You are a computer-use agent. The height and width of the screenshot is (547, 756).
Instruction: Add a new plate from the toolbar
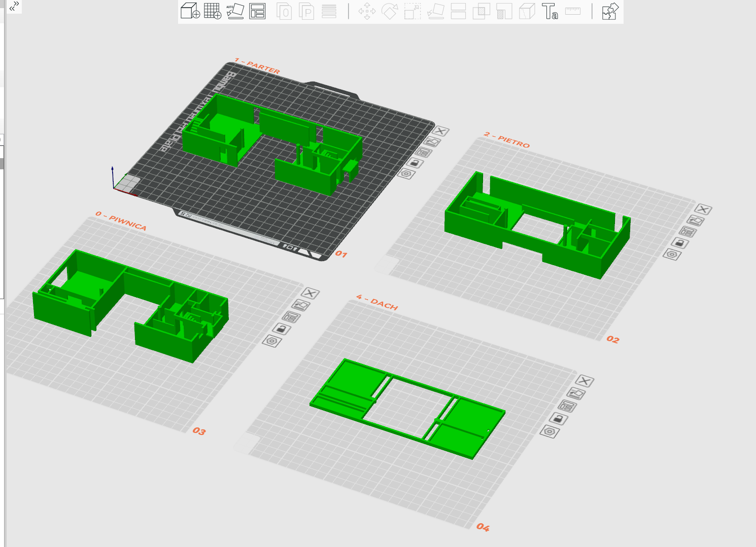click(213, 11)
